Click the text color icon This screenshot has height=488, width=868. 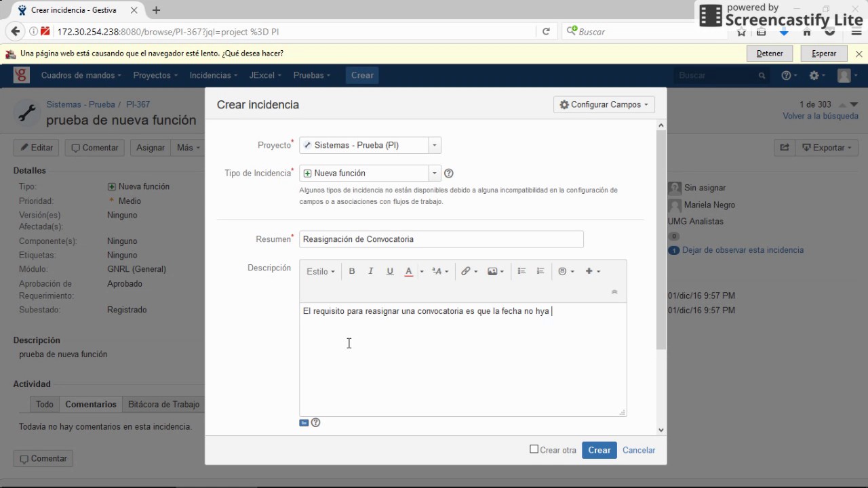pyautogui.click(x=408, y=271)
